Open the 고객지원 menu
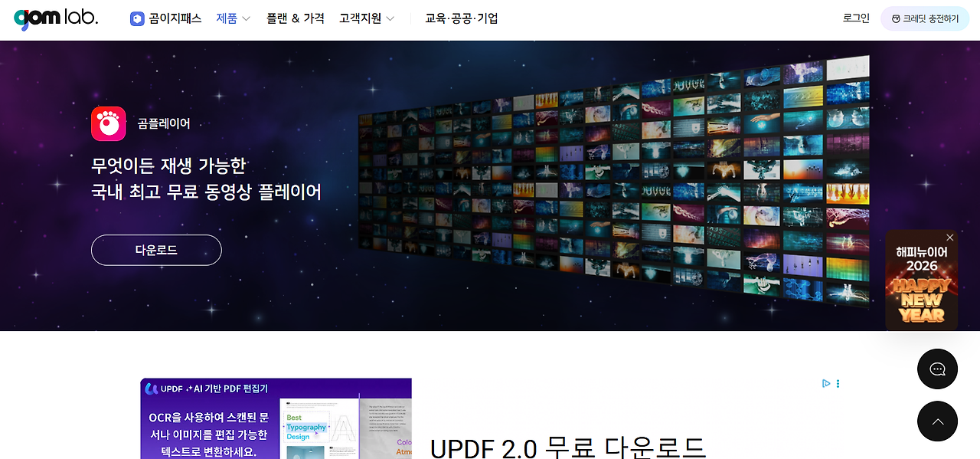The image size is (980, 459). [x=360, y=18]
